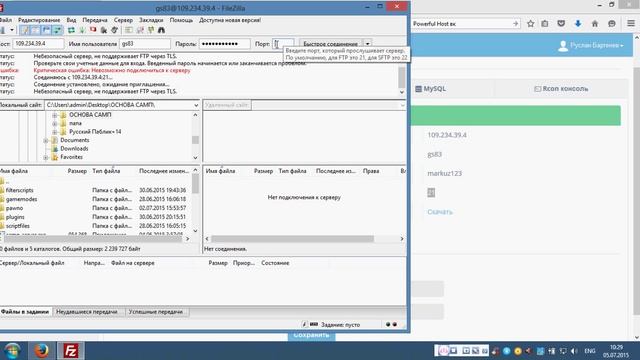
Task: Open the Редактирование menu
Action: point(39,20)
